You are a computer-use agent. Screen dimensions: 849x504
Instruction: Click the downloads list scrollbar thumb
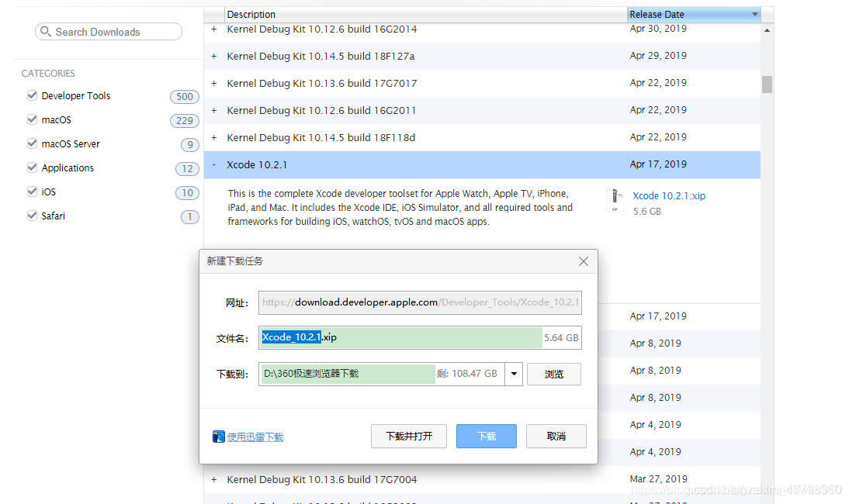click(767, 85)
